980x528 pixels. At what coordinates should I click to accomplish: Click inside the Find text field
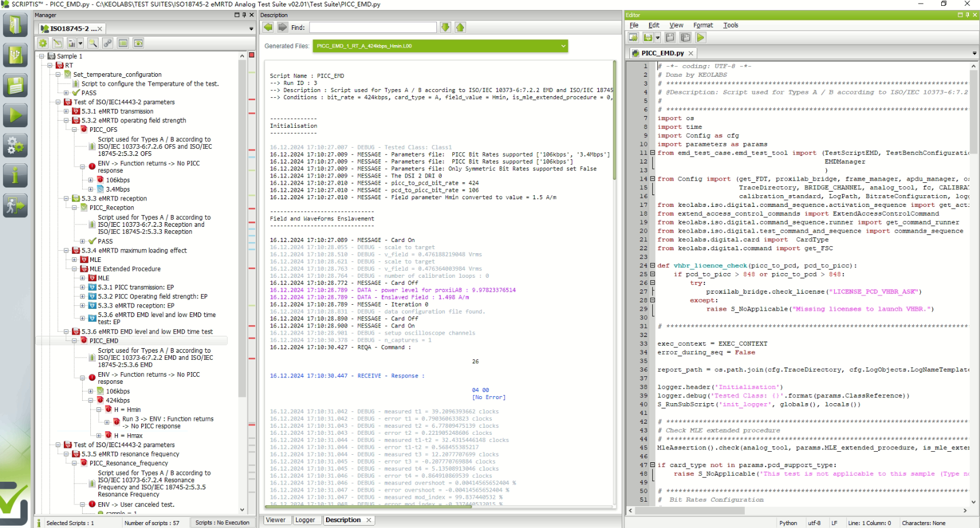coord(372,28)
